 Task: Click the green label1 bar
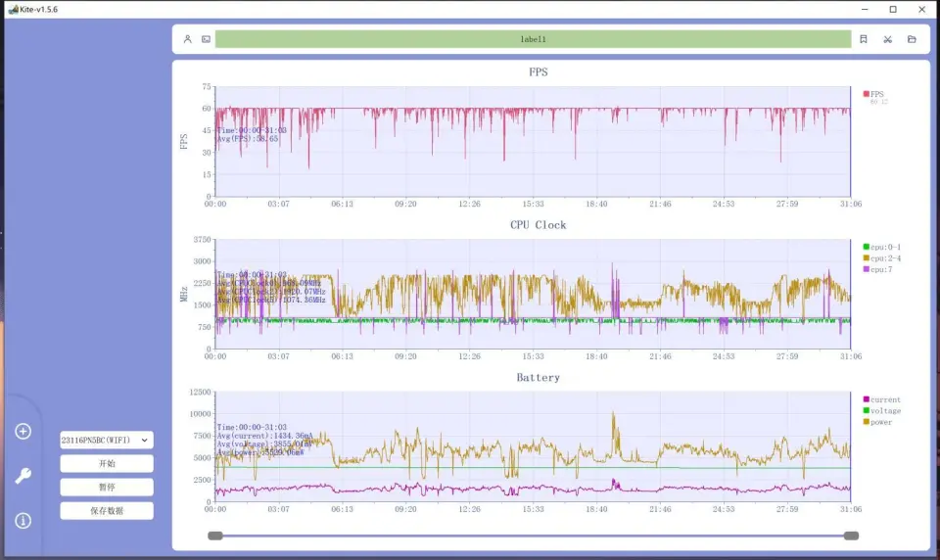click(x=533, y=39)
